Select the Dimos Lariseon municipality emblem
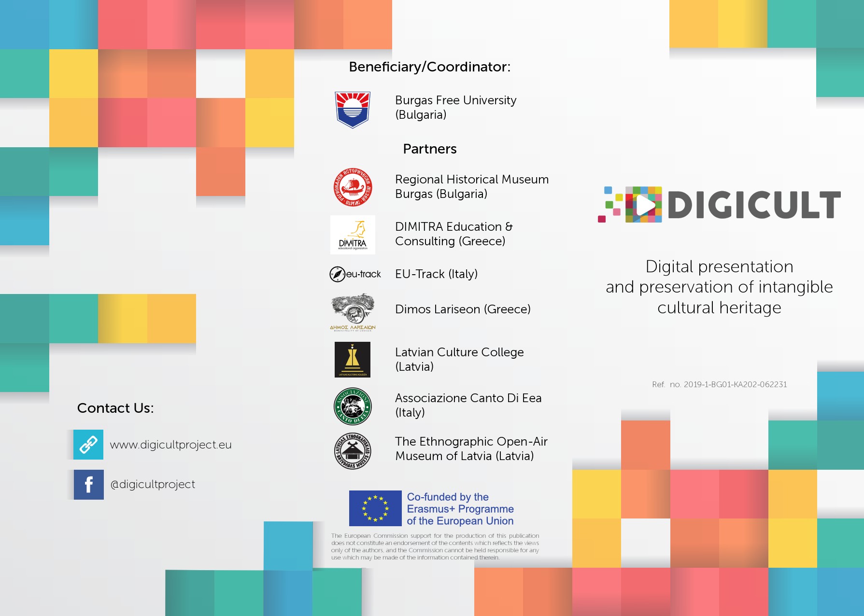 353,312
